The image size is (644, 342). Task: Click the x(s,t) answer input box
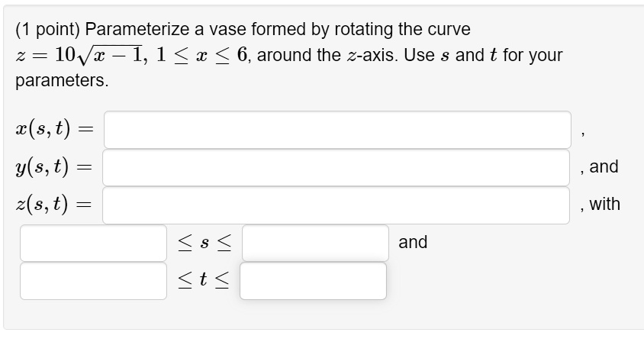[x=337, y=130]
